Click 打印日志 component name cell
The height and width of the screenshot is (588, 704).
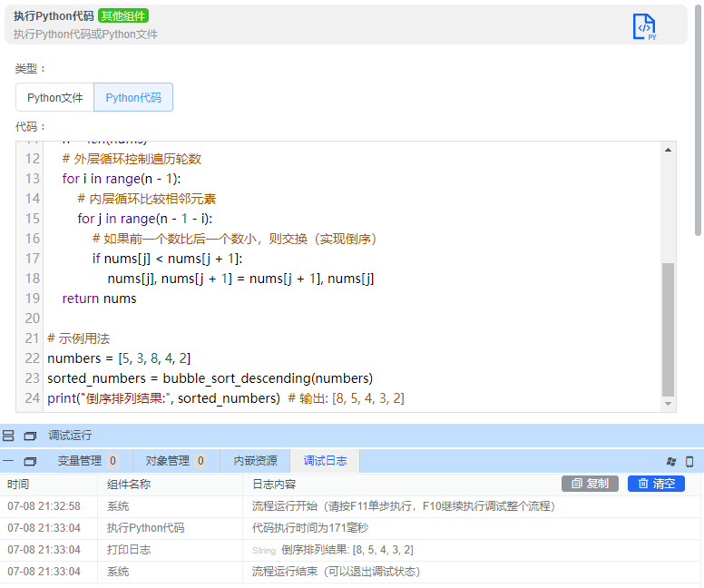point(129,550)
